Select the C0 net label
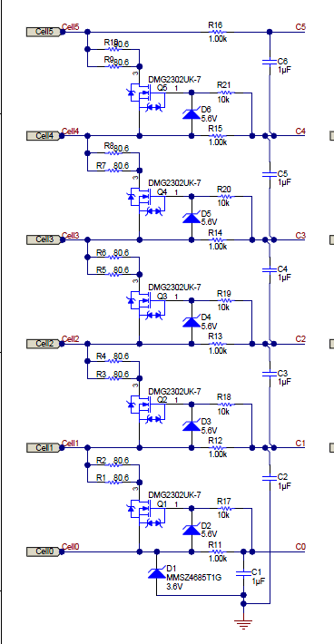This screenshot has height=644, width=334. tap(300, 547)
